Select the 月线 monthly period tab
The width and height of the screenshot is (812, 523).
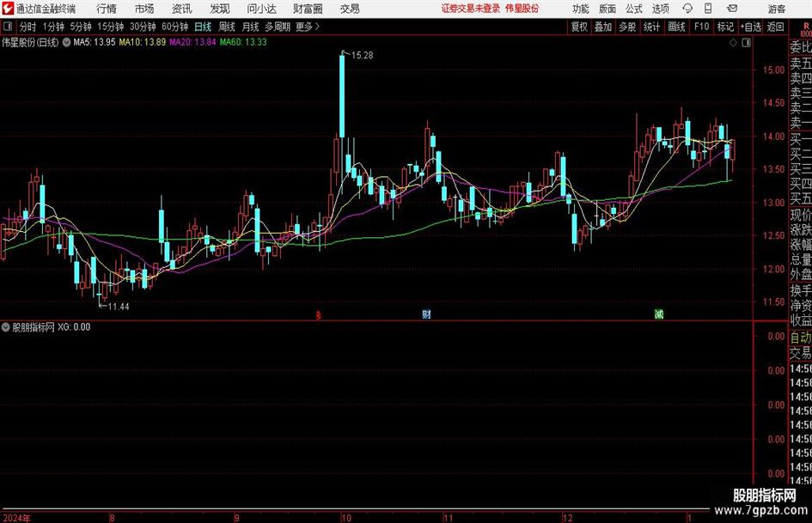250,27
